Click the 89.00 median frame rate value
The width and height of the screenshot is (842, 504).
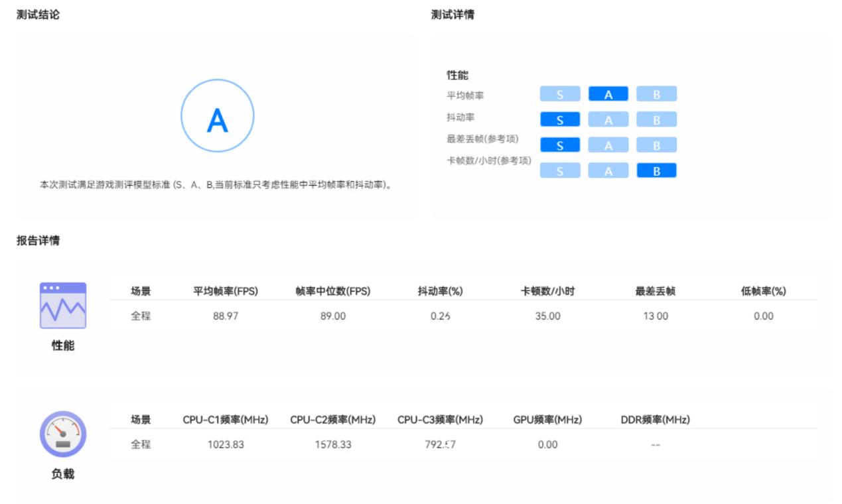tap(333, 316)
